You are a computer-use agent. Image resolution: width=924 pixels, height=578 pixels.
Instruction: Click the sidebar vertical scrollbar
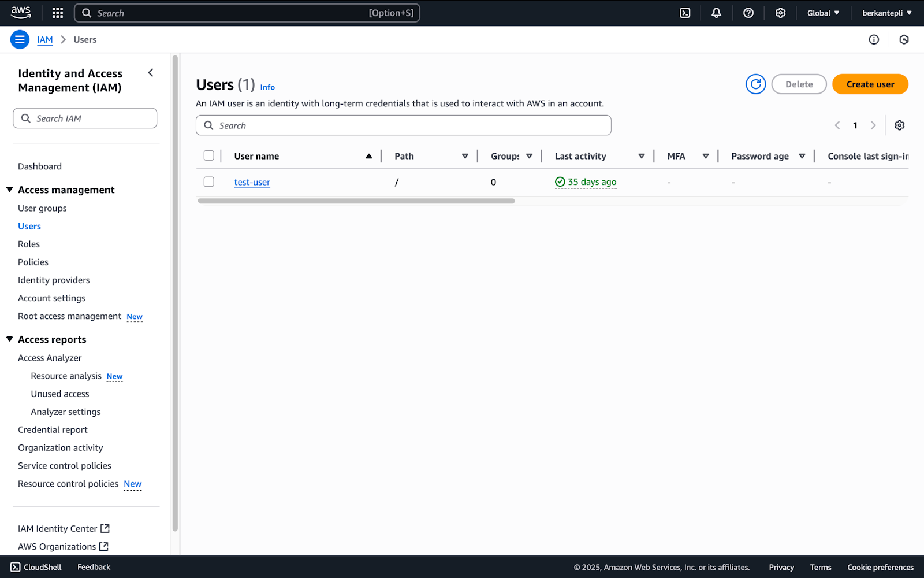click(175, 293)
